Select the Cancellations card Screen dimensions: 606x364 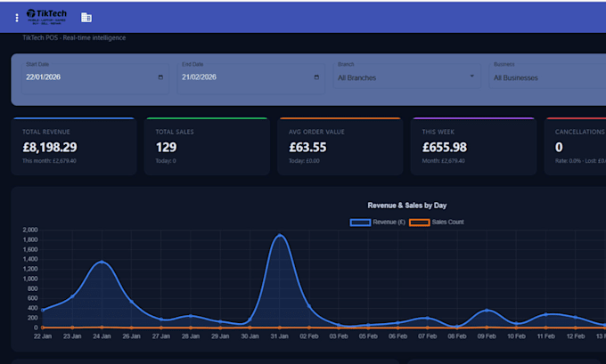click(575, 146)
